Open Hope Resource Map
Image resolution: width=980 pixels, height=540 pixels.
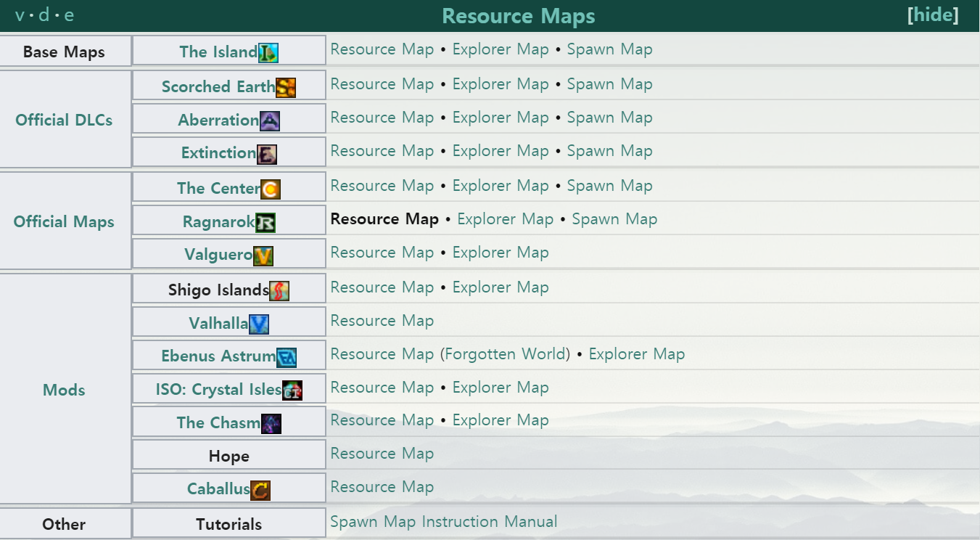[x=382, y=454]
